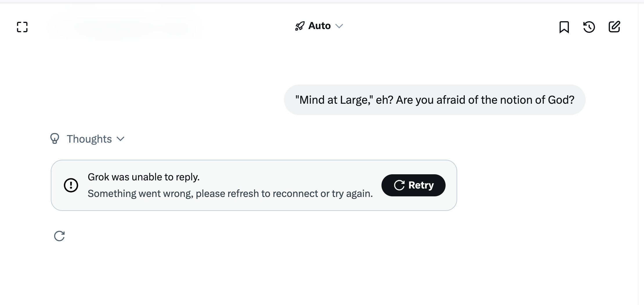This screenshot has width=644, height=305.
Task: Expand the Thoughts chevron
Action: (120, 139)
